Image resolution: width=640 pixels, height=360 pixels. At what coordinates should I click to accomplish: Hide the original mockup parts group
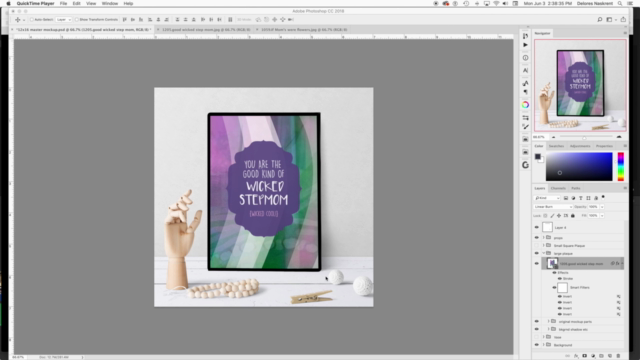[x=537, y=322]
